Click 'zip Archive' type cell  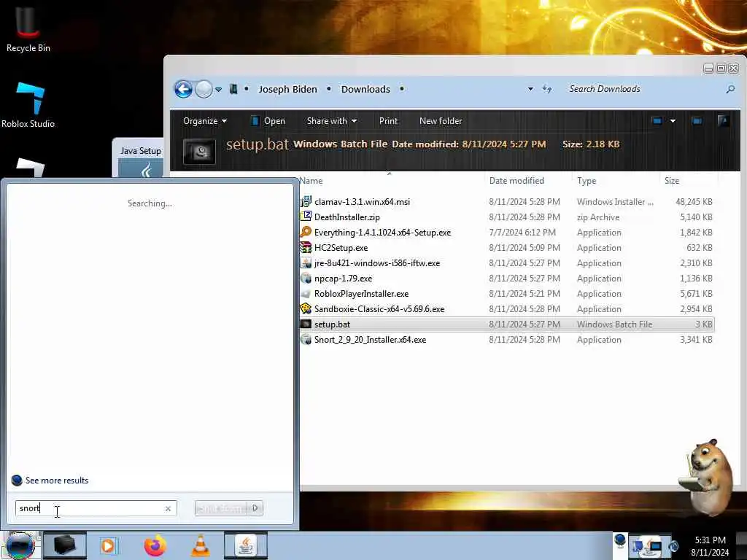[598, 217]
